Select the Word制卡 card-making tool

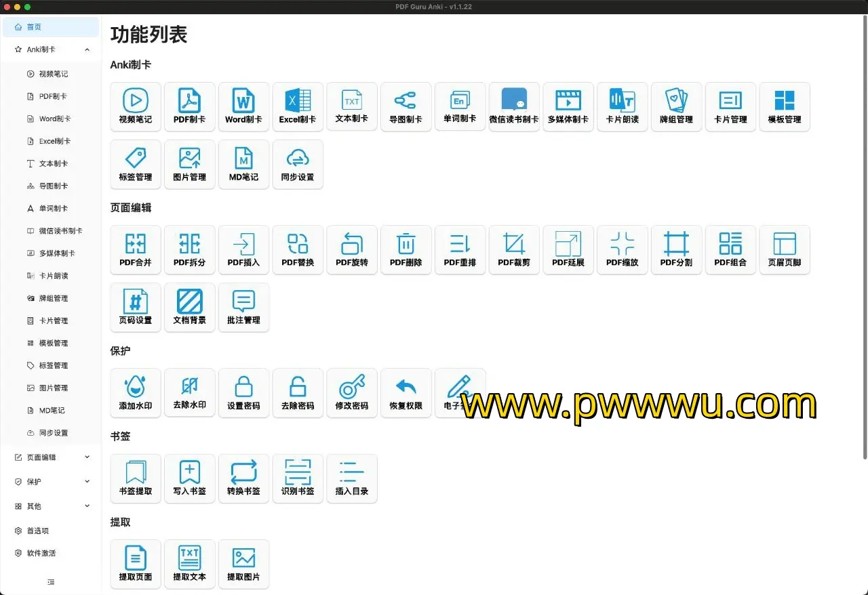243,106
